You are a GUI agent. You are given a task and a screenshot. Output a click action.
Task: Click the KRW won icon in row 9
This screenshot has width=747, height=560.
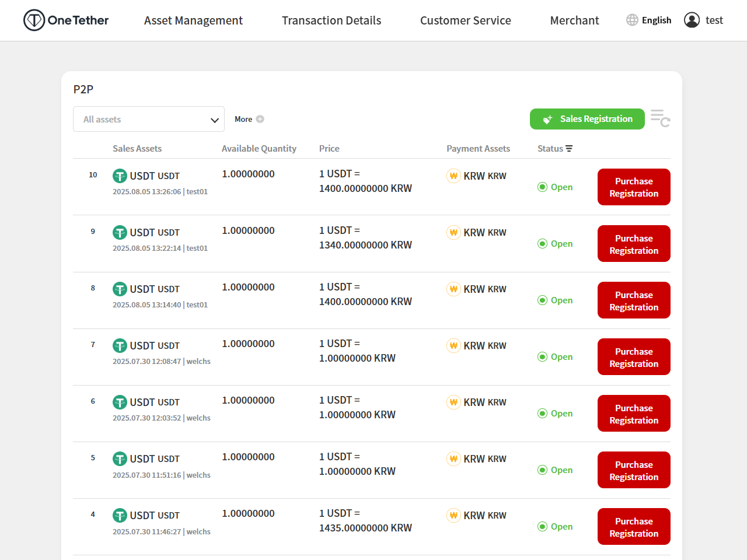(453, 232)
